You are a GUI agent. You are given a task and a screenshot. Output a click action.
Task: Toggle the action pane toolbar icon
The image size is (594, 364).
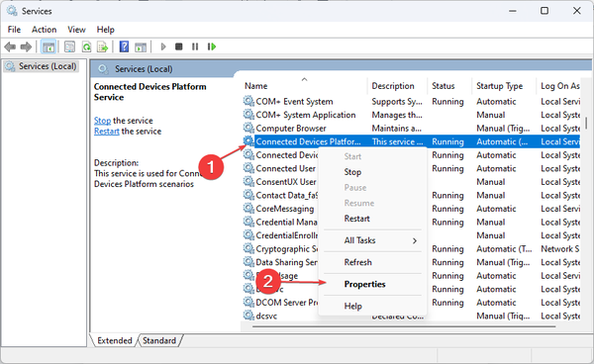[141, 46]
